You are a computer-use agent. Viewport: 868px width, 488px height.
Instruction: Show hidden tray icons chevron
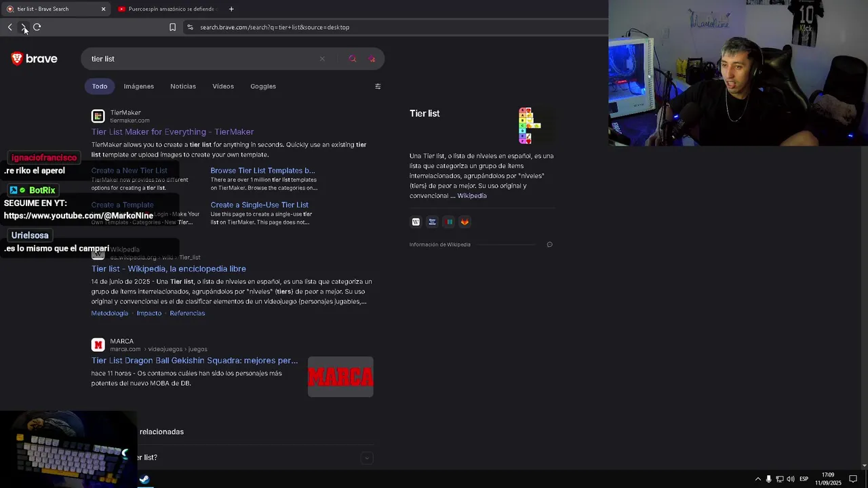tap(758, 479)
